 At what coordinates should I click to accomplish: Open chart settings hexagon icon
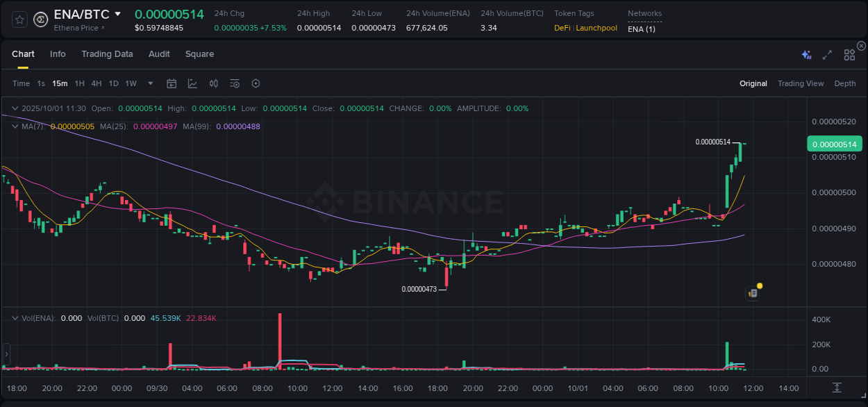tap(256, 83)
